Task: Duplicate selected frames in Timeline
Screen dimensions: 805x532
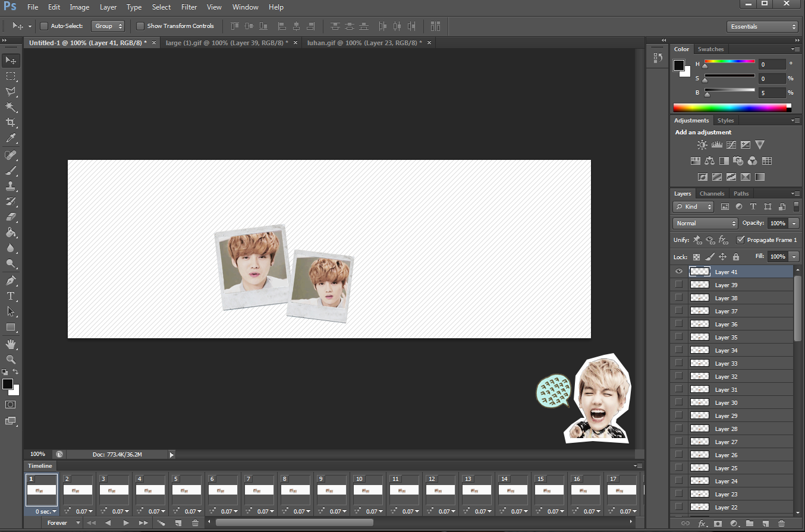Action: tap(178, 523)
